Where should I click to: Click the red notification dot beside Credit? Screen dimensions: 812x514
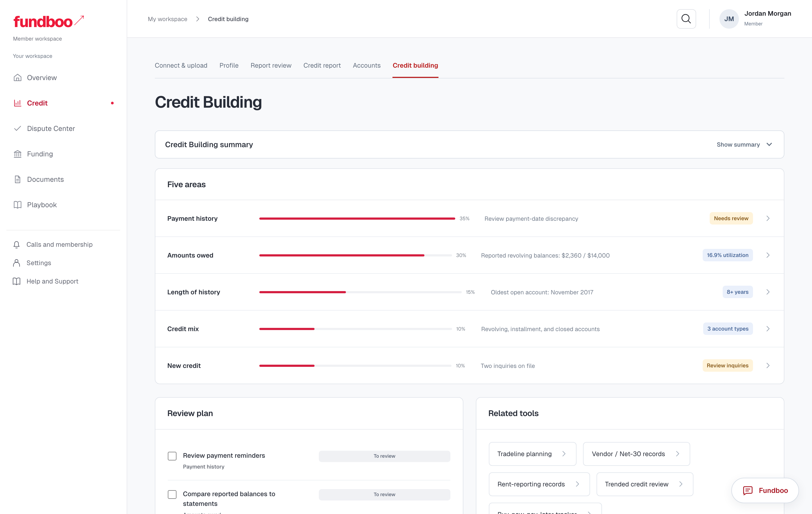click(112, 103)
